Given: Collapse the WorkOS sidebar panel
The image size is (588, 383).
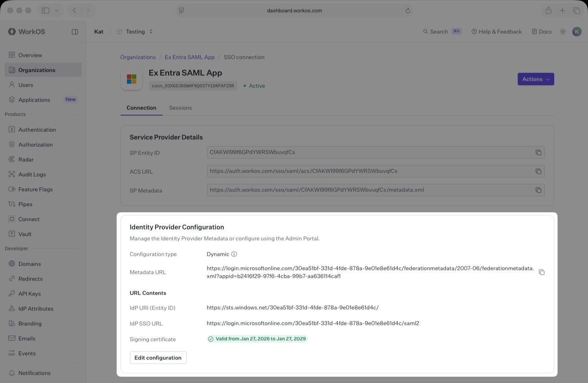Looking at the screenshot, I should [x=75, y=32].
